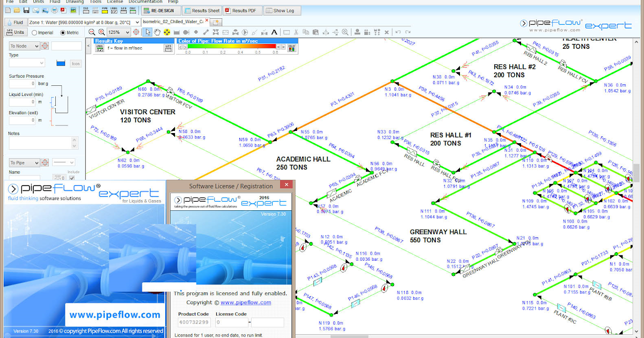The width and height of the screenshot is (644, 338).
Task: Open the Units menu
Action: 38,2
